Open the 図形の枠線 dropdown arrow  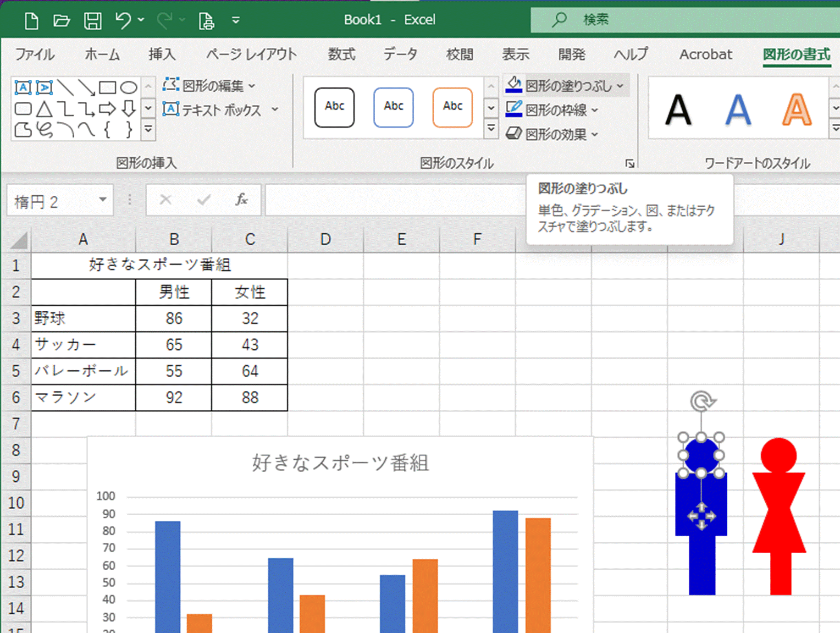tap(595, 110)
